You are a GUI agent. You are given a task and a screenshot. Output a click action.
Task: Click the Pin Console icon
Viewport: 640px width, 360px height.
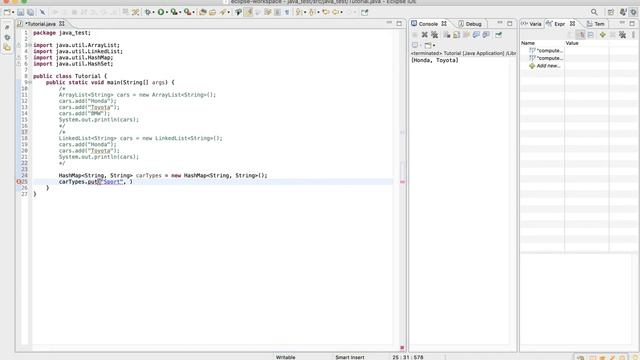(499, 35)
